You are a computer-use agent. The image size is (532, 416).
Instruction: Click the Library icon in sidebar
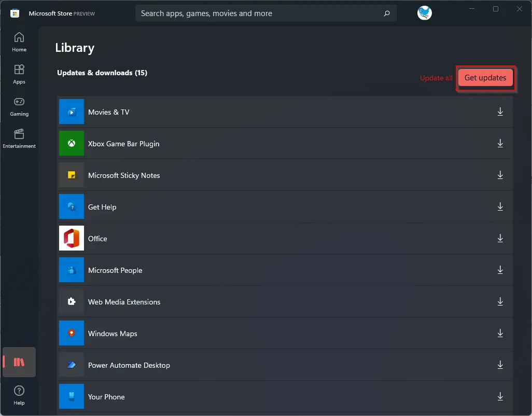pyautogui.click(x=19, y=362)
